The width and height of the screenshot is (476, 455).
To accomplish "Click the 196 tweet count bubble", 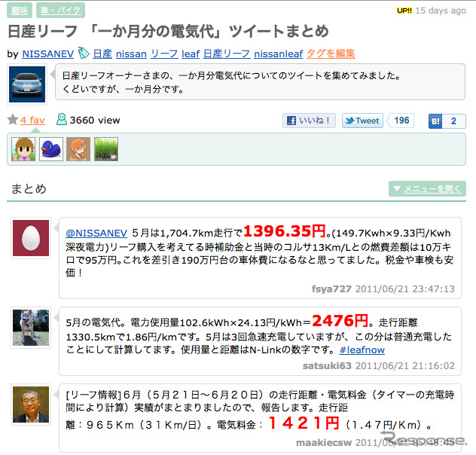I will 401,121.
